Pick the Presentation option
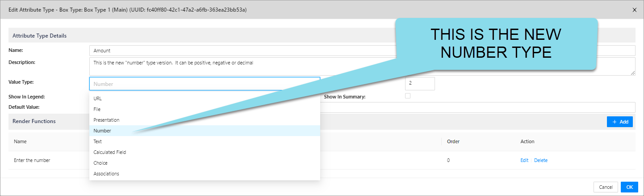The image size is (644, 196). [106, 120]
